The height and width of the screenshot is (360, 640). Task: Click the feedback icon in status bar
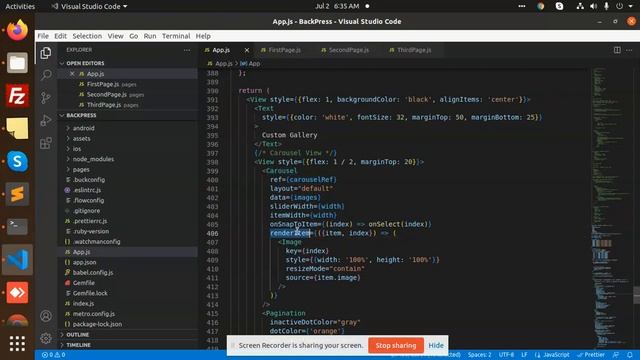pos(616,355)
